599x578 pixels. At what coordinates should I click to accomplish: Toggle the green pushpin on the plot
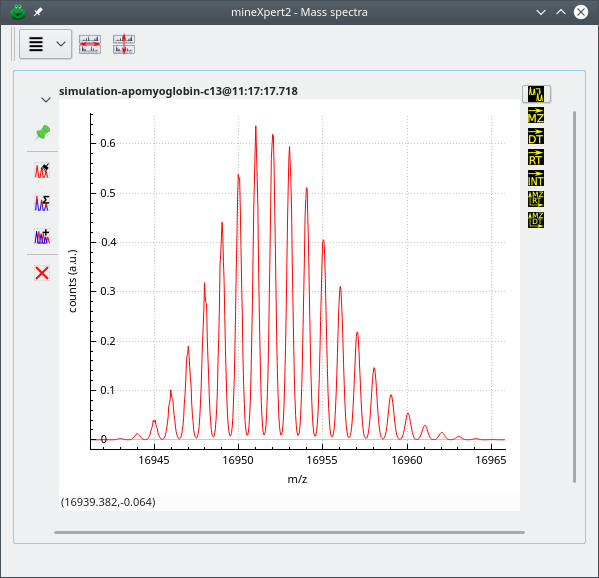click(x=42, y=133)
